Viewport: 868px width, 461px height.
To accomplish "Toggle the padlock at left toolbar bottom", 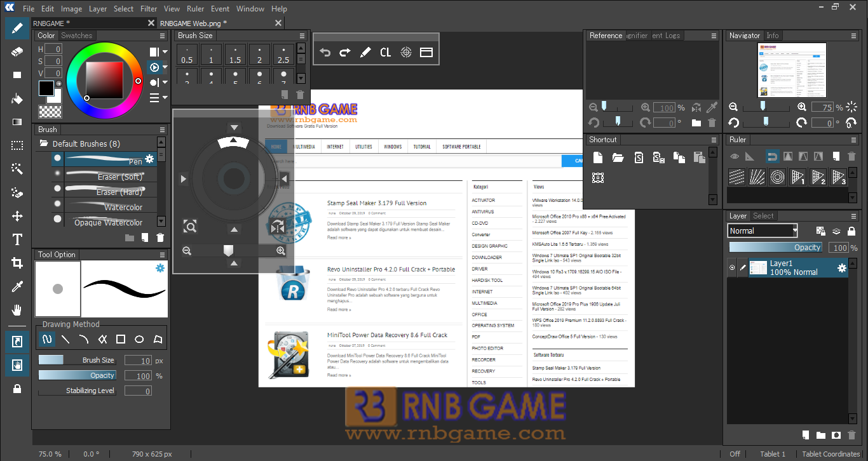I will (17, 388).
